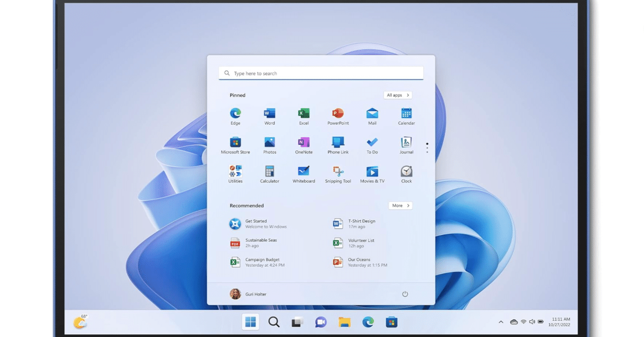
Task: Open the Mail app
Action: pyautogui.click(x=372, y=116)
